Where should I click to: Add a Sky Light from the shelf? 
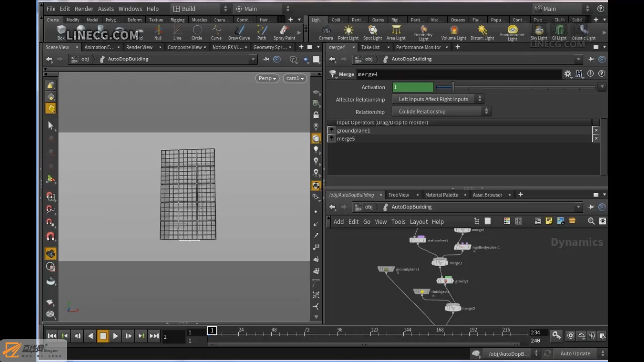click(539, 33)
